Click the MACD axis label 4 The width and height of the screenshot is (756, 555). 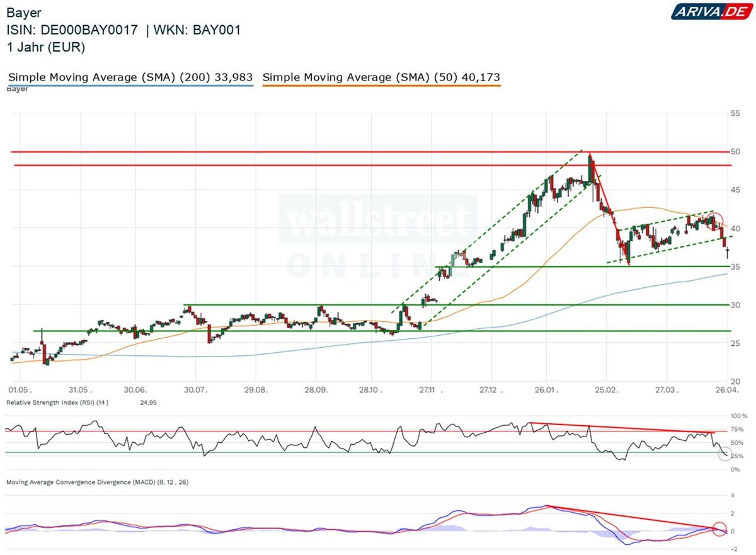click(x=733, y=495)
